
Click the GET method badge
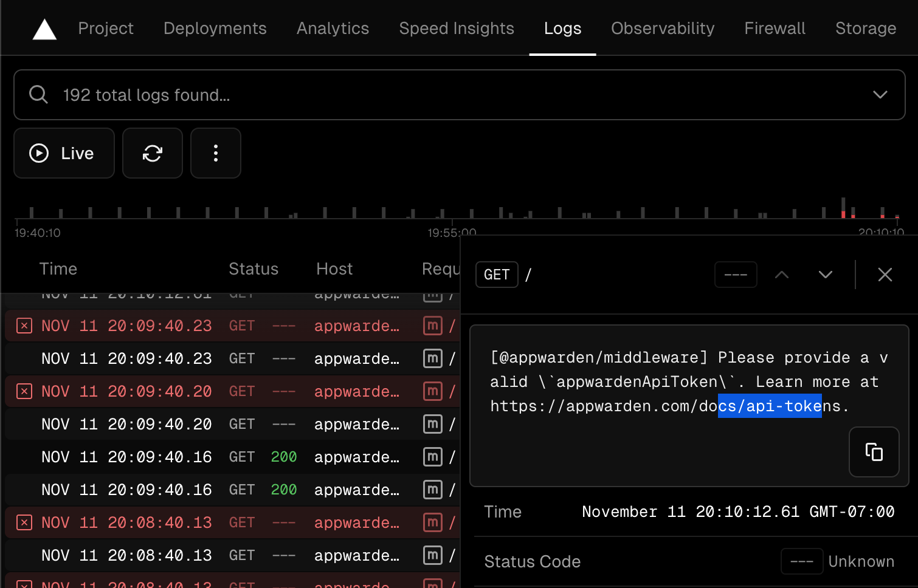497,275
